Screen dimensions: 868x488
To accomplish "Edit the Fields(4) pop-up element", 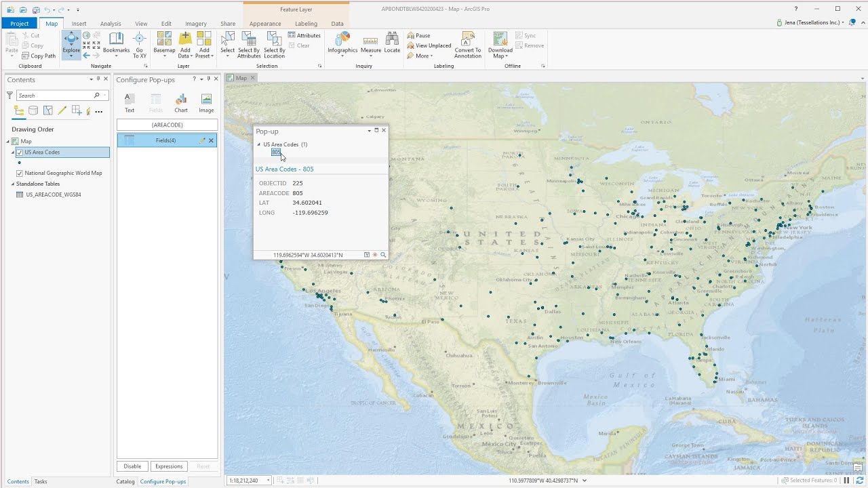I will [202, 140].
